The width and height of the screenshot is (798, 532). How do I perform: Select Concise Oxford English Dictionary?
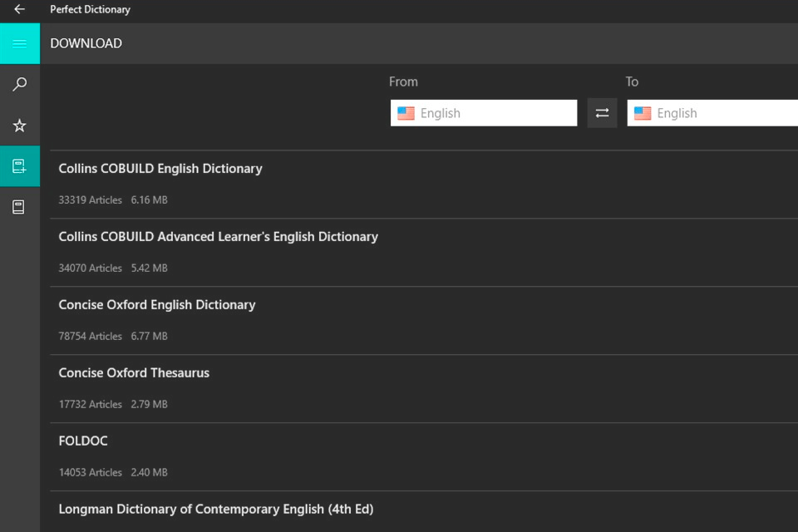click(424, 321)
